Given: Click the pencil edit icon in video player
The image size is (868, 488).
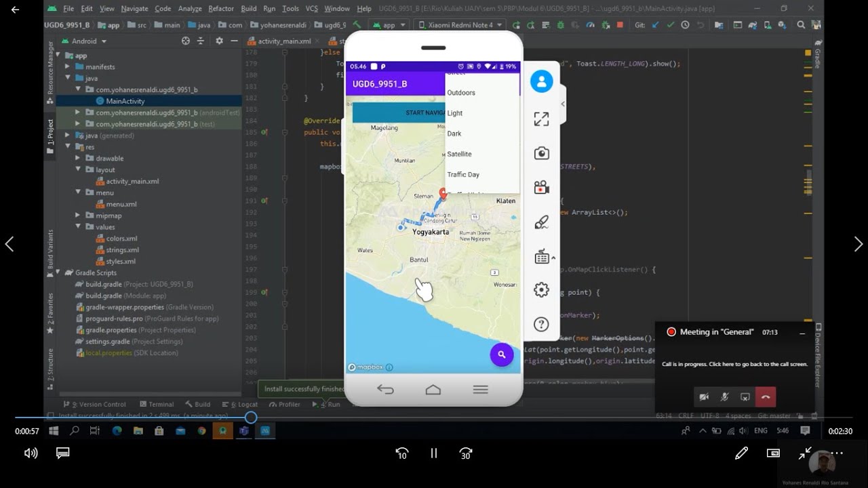Looking at the screenshot, I should click(741, 453).
